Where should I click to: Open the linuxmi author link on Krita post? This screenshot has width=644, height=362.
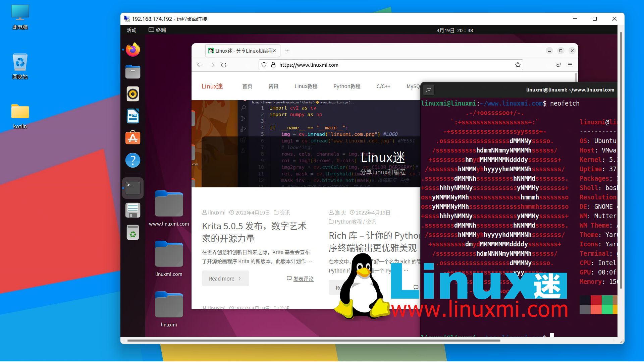[x=216, y=213]
